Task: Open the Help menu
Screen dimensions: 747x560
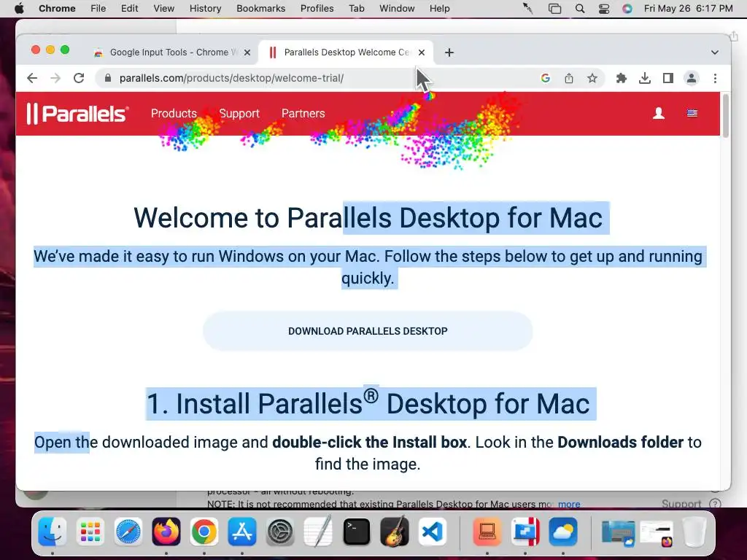Action: (x=439, y=9)
